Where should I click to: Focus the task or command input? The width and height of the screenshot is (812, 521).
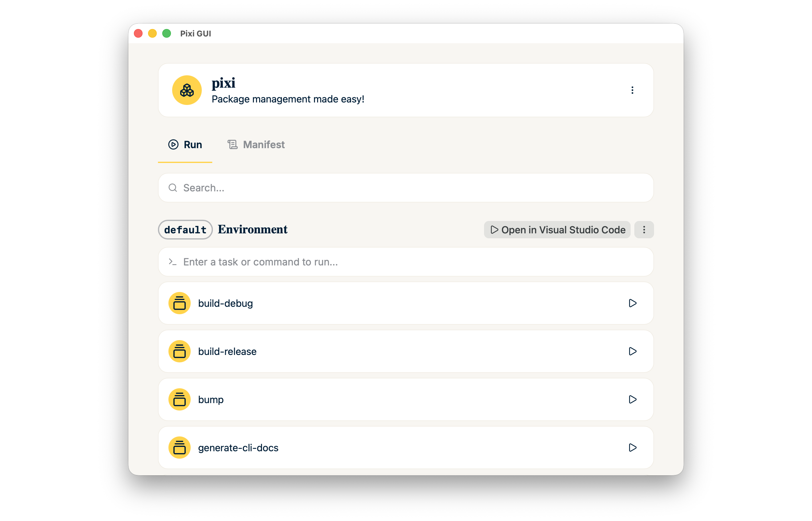pos(406,262)
